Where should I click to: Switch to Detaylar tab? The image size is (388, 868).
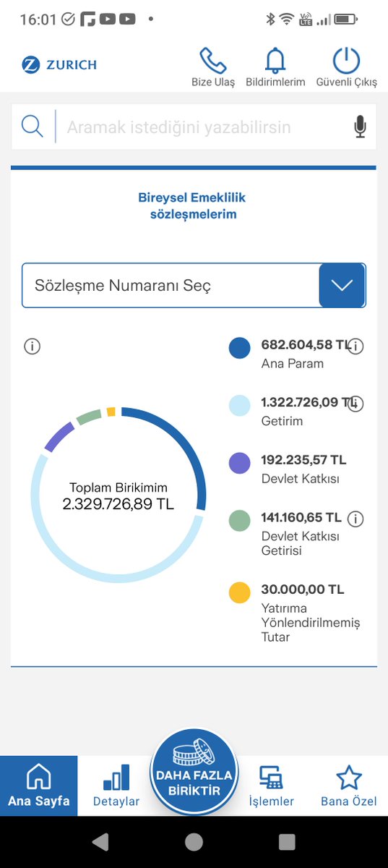tap(116, 786)
